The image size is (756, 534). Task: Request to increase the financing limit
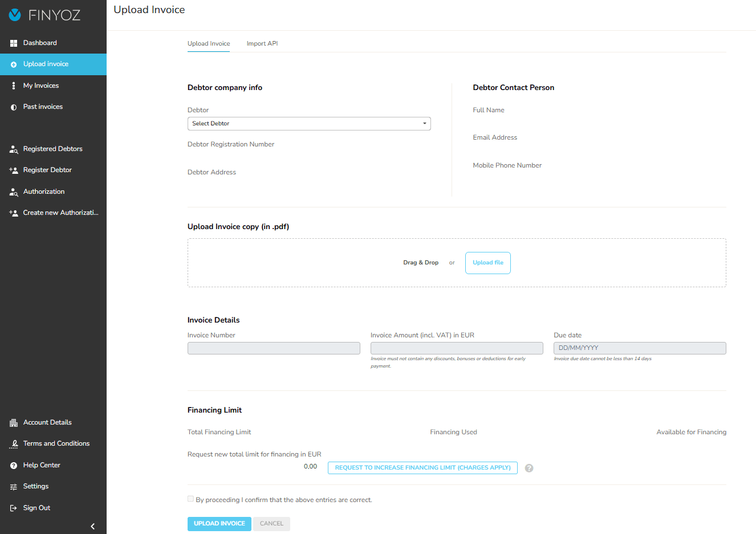pos(422,467)
